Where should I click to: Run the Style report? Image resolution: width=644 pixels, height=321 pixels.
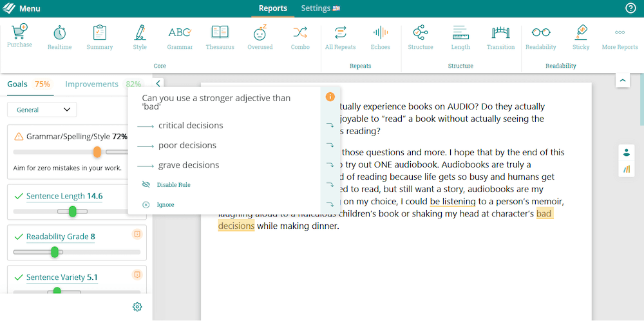tap(140, 37)
